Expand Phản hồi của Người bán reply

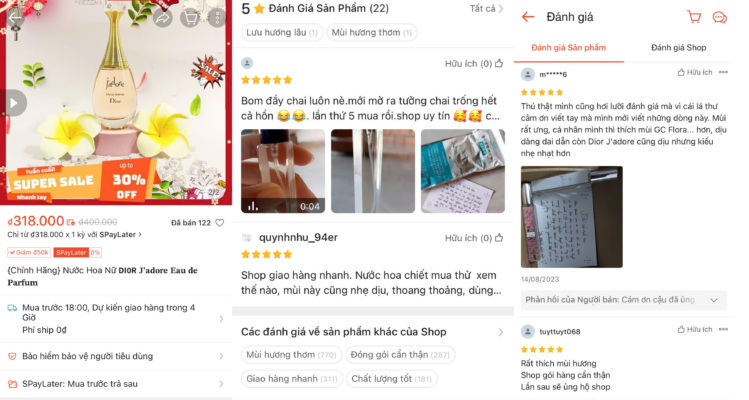pyautogui.click(x=623, y=300)
